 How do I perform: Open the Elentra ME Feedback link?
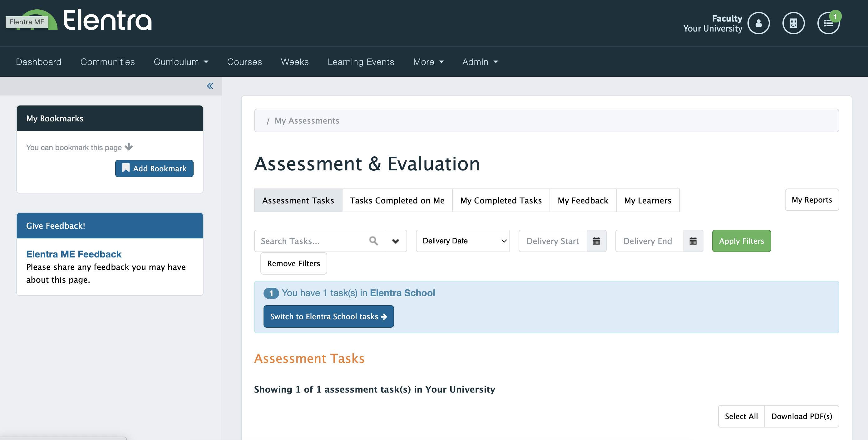(74, 254)
